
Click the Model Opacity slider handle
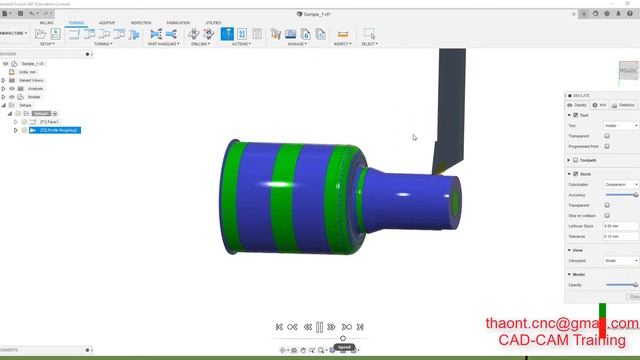coord(635,285)
